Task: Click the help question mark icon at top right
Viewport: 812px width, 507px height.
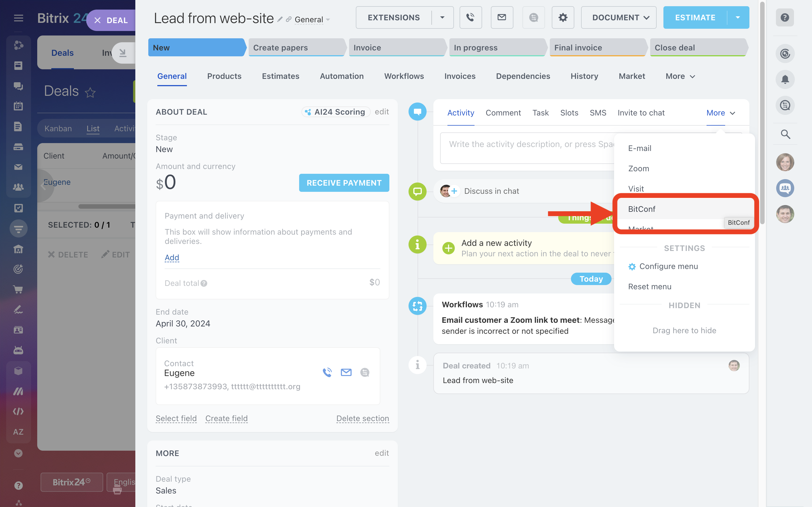Action: [784, 17]
